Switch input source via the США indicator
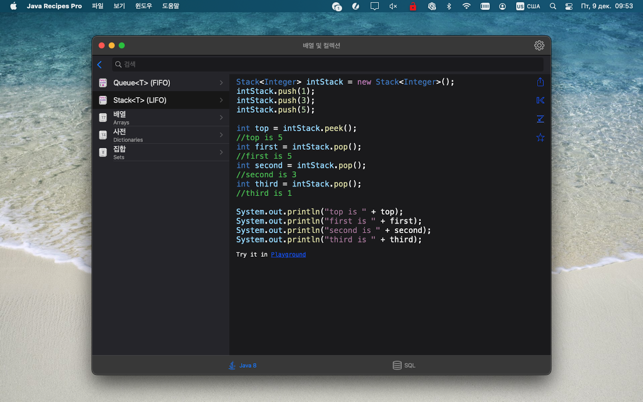 (528, 6)
